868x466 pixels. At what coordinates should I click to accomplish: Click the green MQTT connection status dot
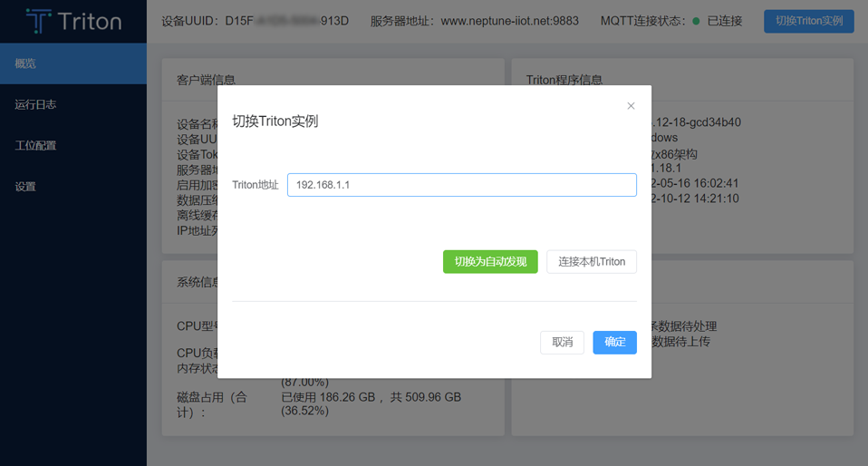click(x=696, y=21)
